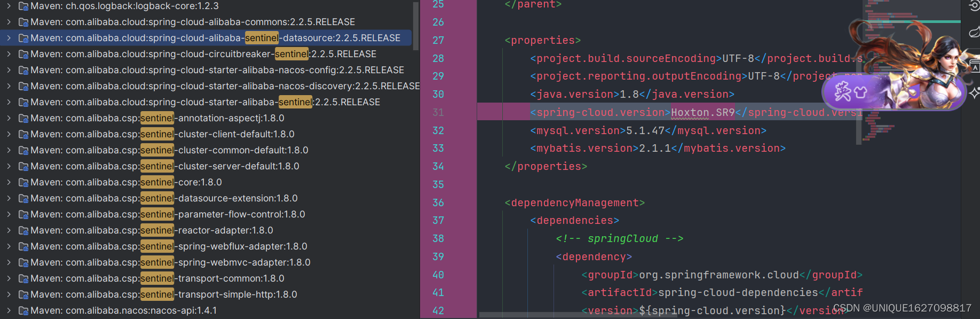Click library icon of spring-cloud-starter-alibaba-nacos-config
This screenshot has width=980, height=319.
pos(23,70)
